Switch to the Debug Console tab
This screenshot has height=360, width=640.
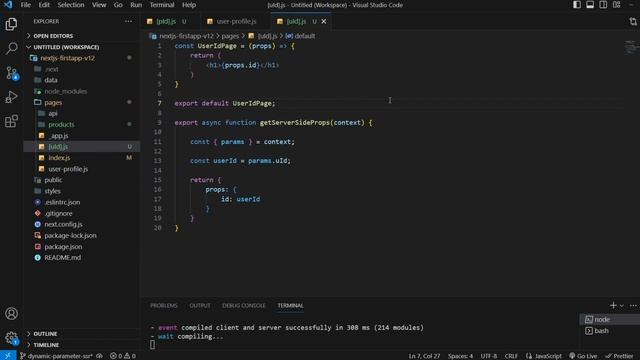(x=244, y=305)
